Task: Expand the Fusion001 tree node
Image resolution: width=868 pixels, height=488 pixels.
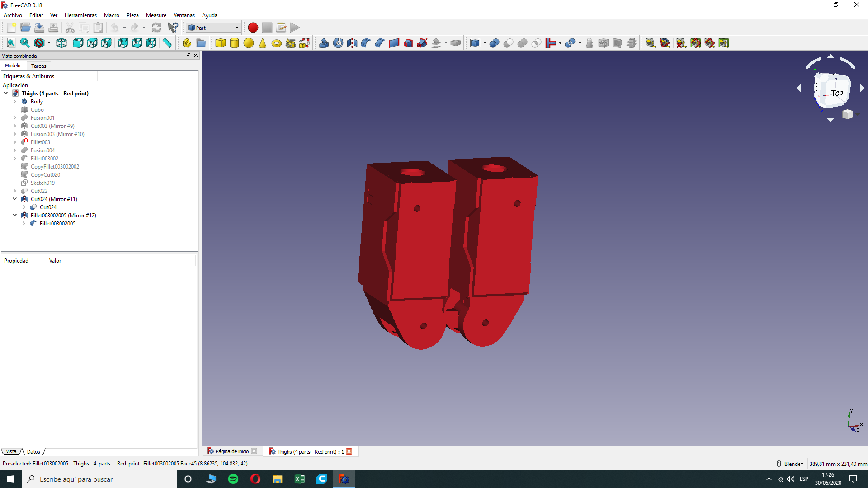Action: tap(14, 118)
